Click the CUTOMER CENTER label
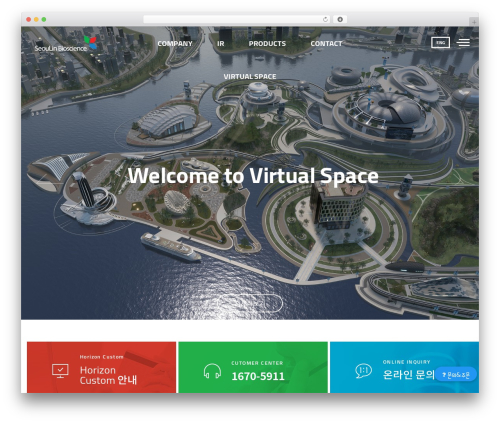Viewport: 500px width, 423px height. point(257,363)
